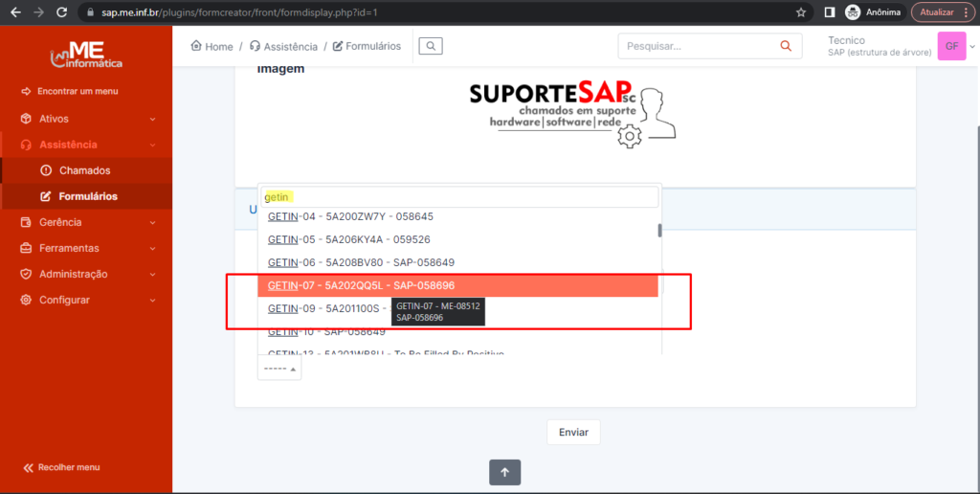This screenshot has width=980, height=494.
Task: Bookmark page with the star icon
Action: pyautogui.click(x=801, y=11)
